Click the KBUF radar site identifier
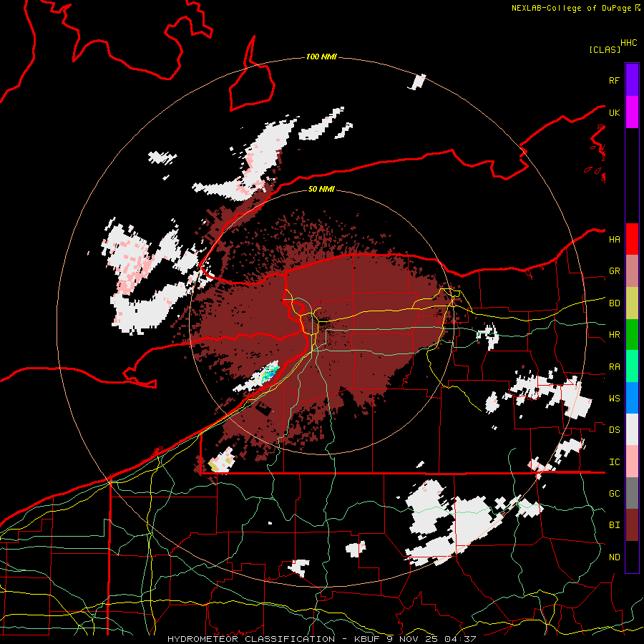 pos(367,639)
